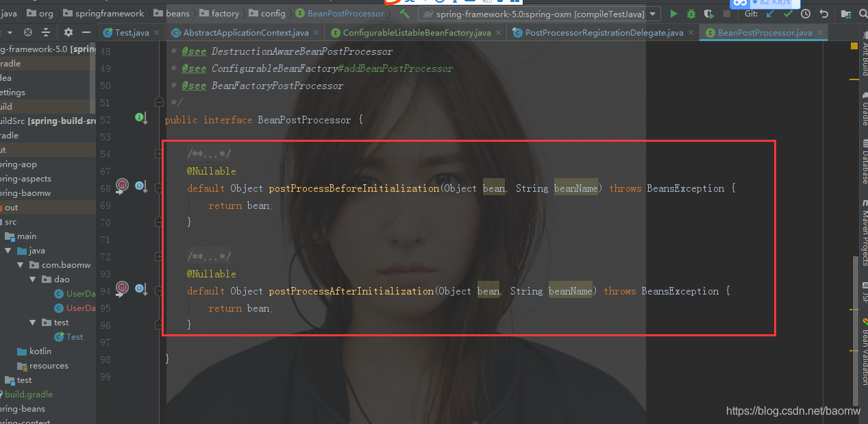This screenshot has height=424, width=868.
Task: Click the Stop square icon
Action: point(727,14)
